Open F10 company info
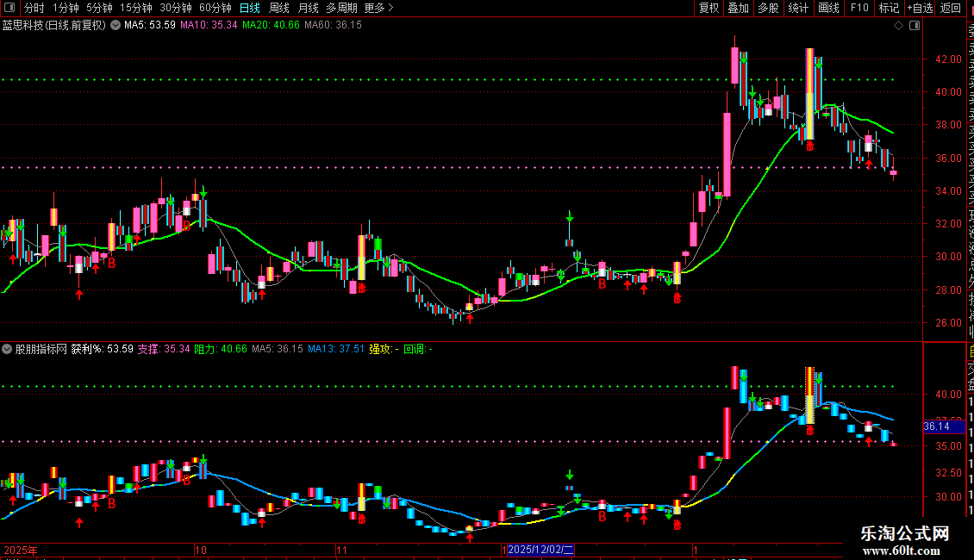Image resolution: width=974 pixels, height=560 pixels. [859, 8]
